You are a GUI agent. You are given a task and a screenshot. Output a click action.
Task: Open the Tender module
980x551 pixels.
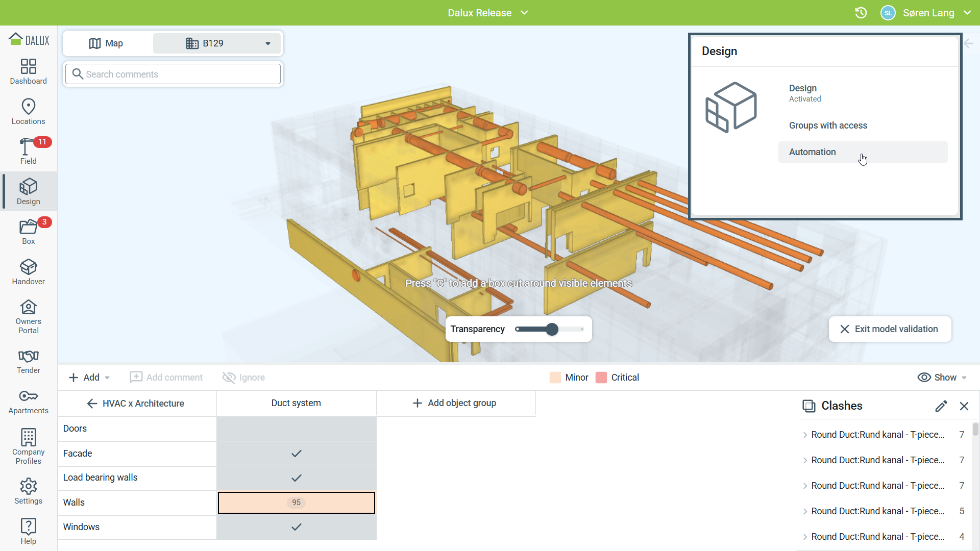click(29, 361)
